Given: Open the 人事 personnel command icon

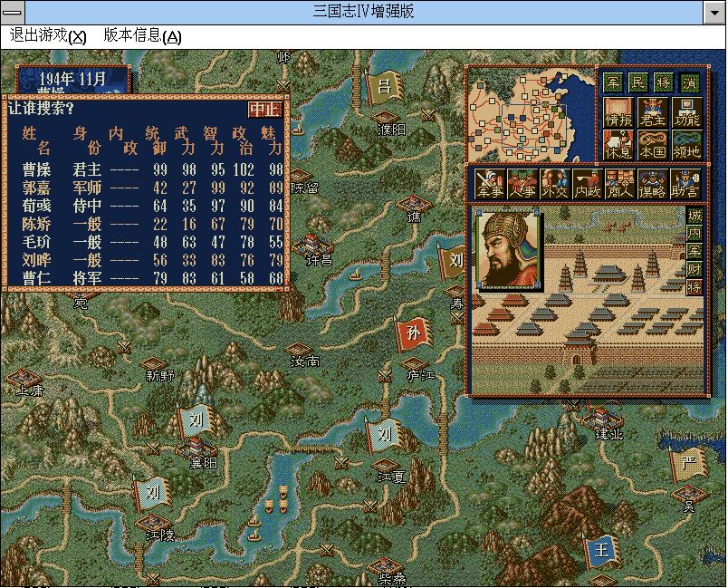Looking at the screenshot, I should (522, 183).
